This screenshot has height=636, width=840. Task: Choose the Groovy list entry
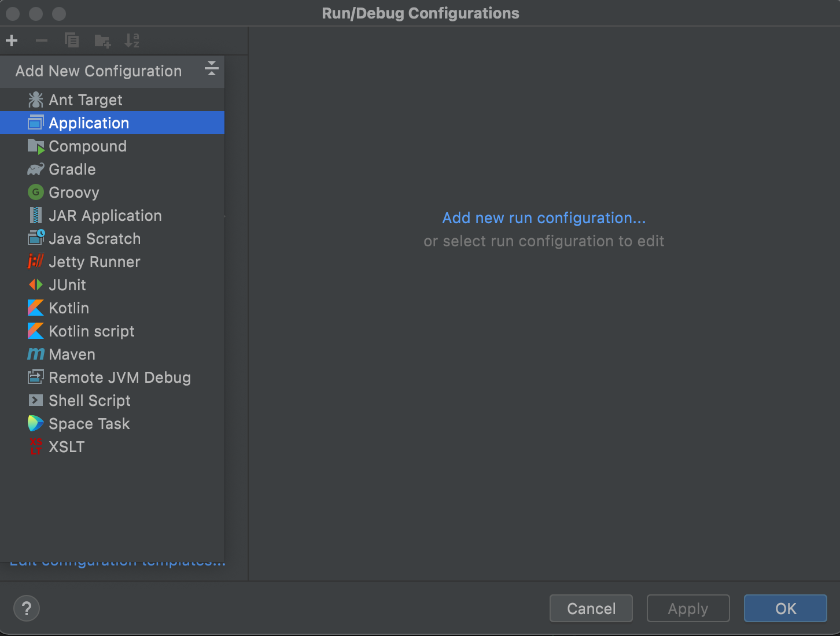(x=112, y=192)
